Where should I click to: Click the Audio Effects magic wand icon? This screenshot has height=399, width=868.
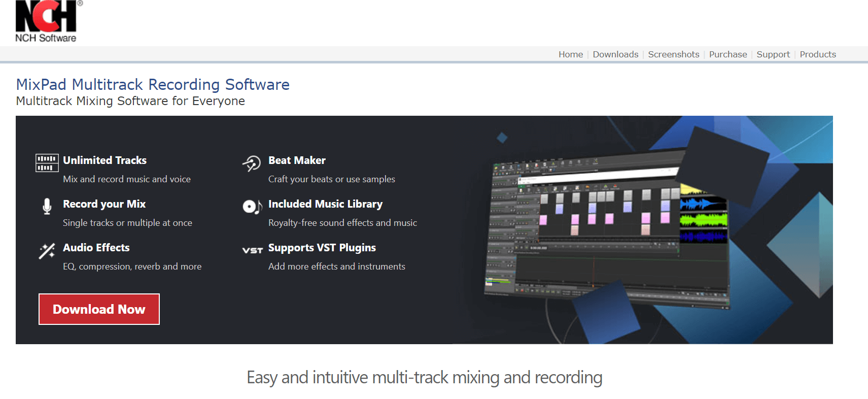pos(47,250)
